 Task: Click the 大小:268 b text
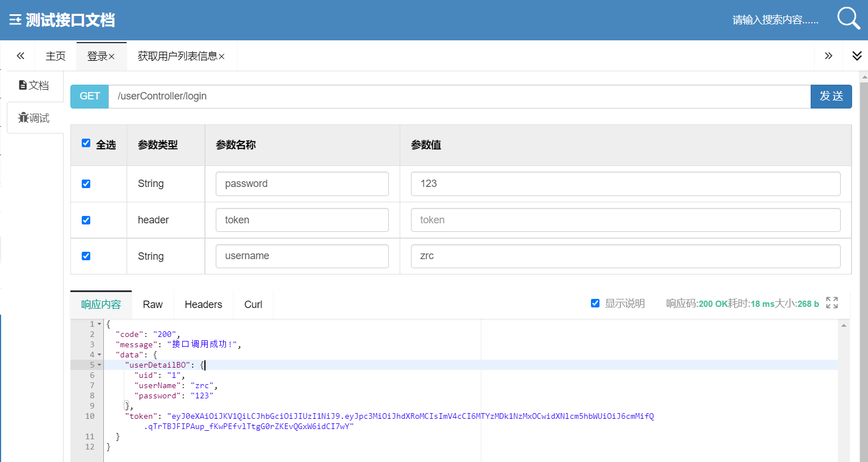click(x=797, y=303)
